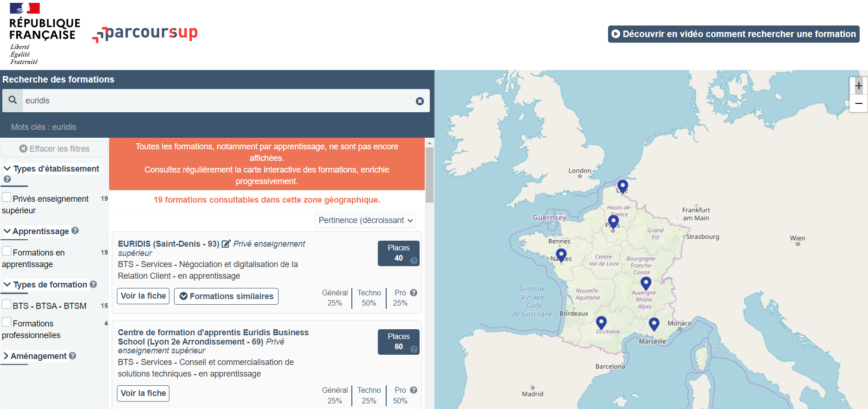Viewport: 868px width, 409px height.
Task: Click the orange apprenticeship notice banner
Action: point(267,164)
